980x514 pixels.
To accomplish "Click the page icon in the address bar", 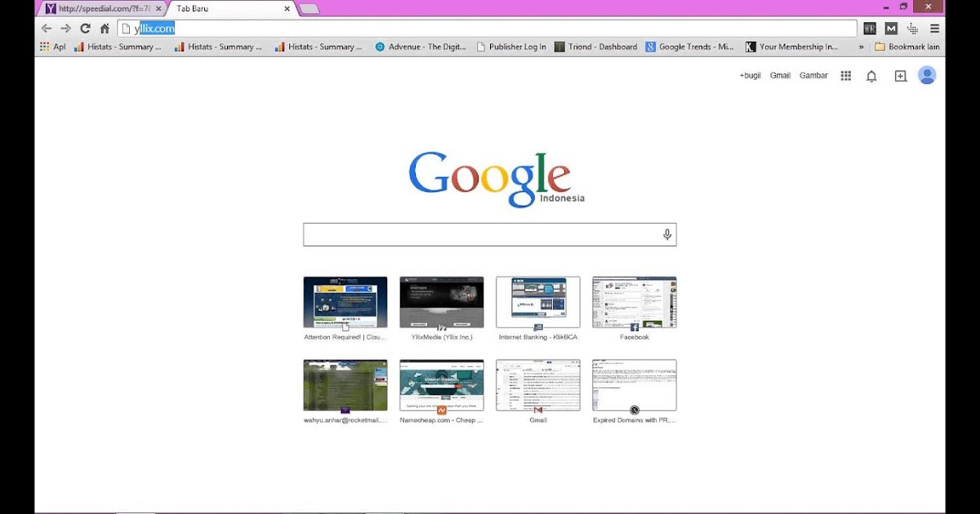I will 126,29.
